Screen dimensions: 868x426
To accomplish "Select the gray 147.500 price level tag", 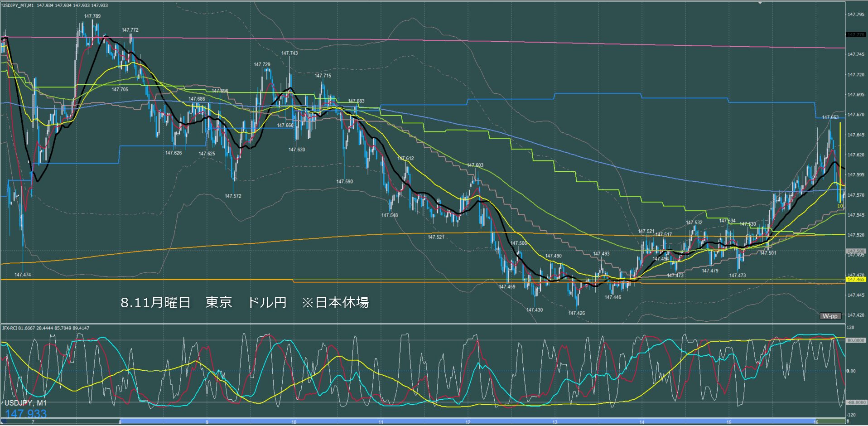I will click(856, 251).
